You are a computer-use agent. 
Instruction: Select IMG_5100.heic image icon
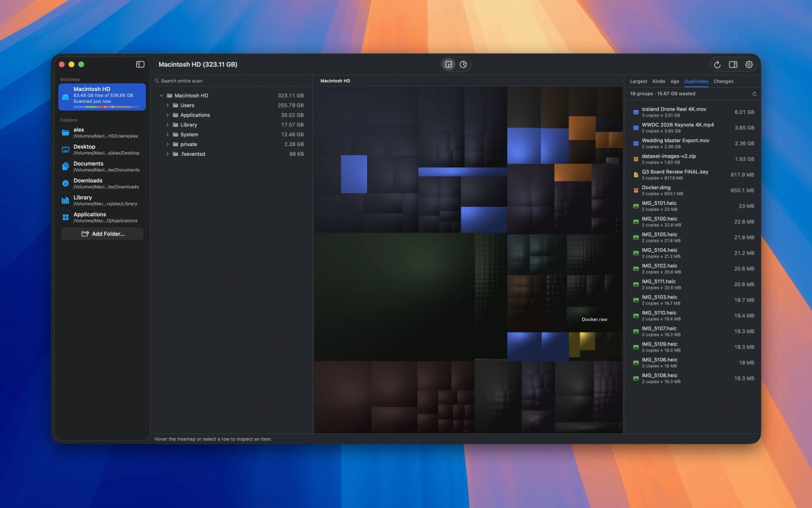pos(635,222)
